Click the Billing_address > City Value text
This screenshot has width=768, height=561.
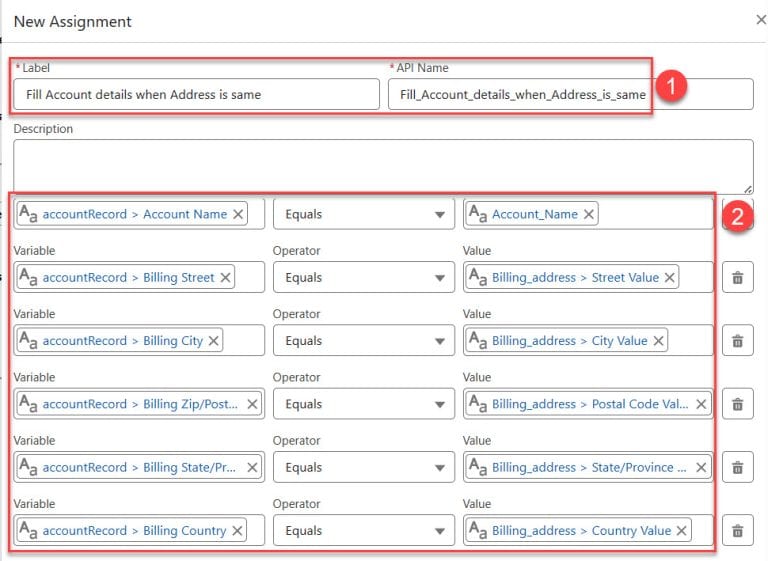pos(570,341)
